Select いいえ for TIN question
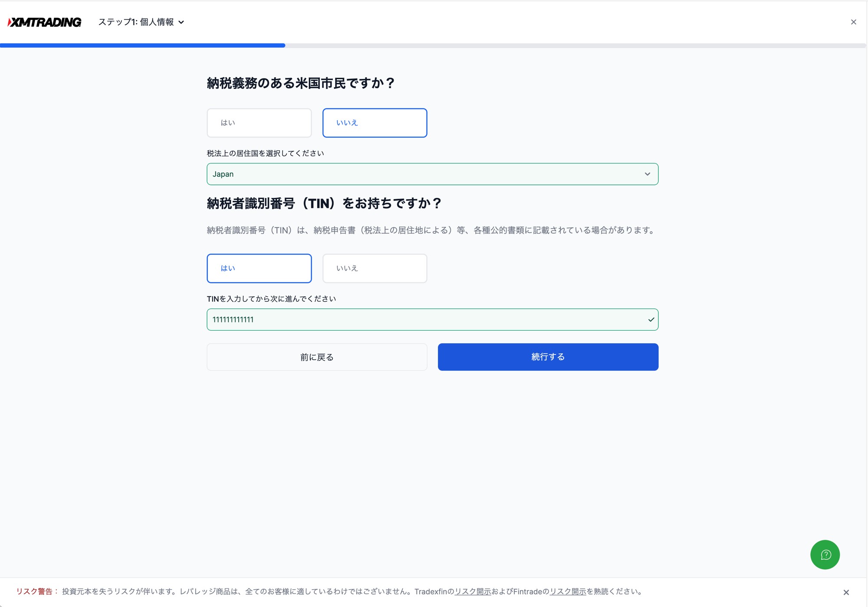 point(375,269)
